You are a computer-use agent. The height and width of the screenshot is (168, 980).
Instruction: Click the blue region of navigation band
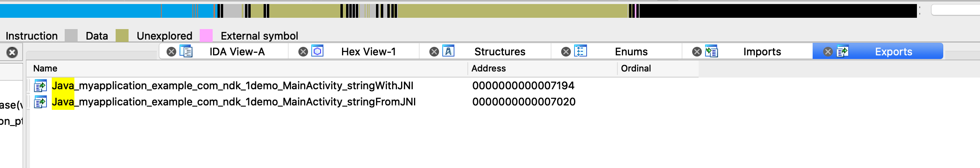coord(81,11)
